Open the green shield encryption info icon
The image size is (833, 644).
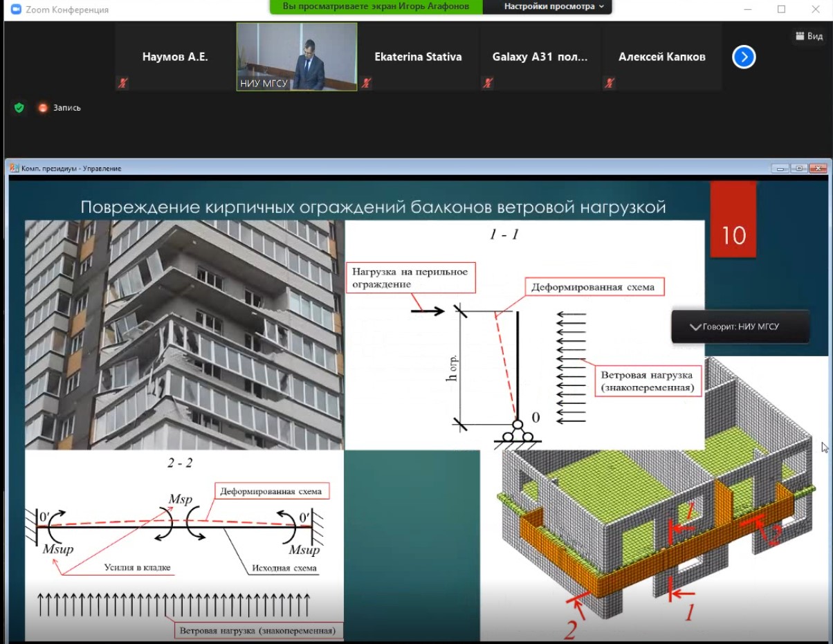(x=19, y=107)
